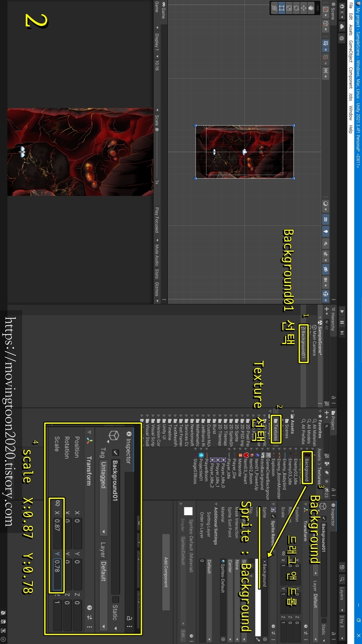The image size is (362, 644).
Task: Toggle grid snapping magnet icon
Action: tap(325, 57)
